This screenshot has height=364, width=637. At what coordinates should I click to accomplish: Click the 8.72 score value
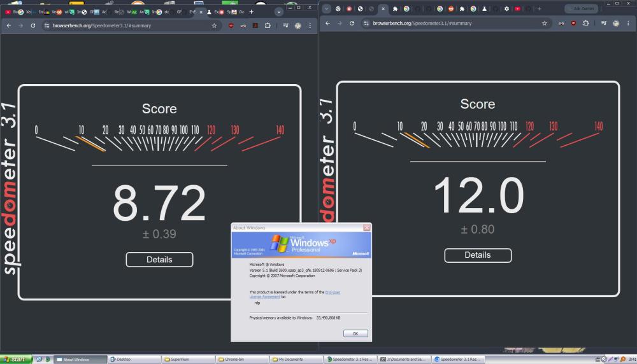[159, 202]
